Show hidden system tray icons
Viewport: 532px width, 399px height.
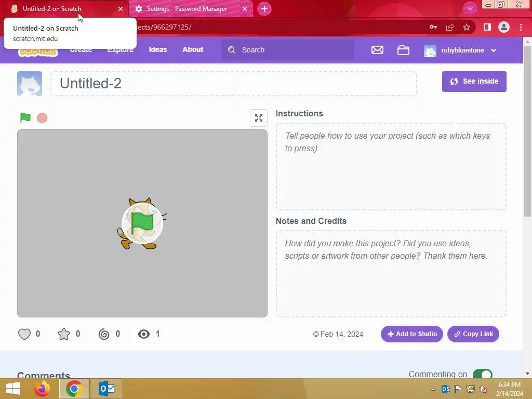tap(433, 389)
